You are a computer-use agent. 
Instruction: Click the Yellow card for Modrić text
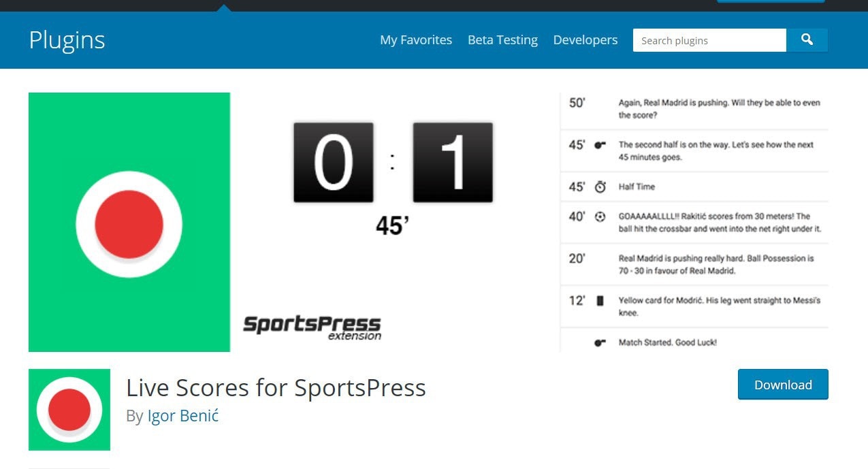click(719, 306)
